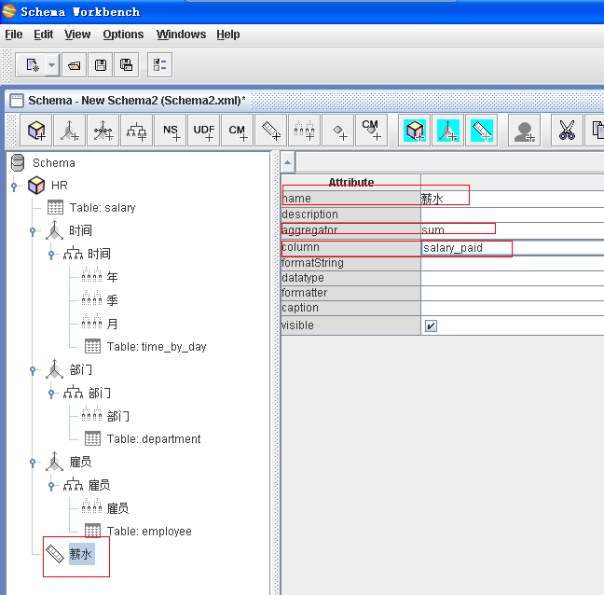Click the Add Dimension icon

[x=70, y=130]
